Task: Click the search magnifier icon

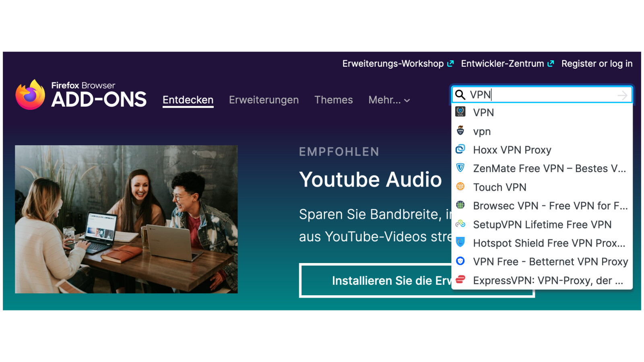Action: [x=460, y=95]
